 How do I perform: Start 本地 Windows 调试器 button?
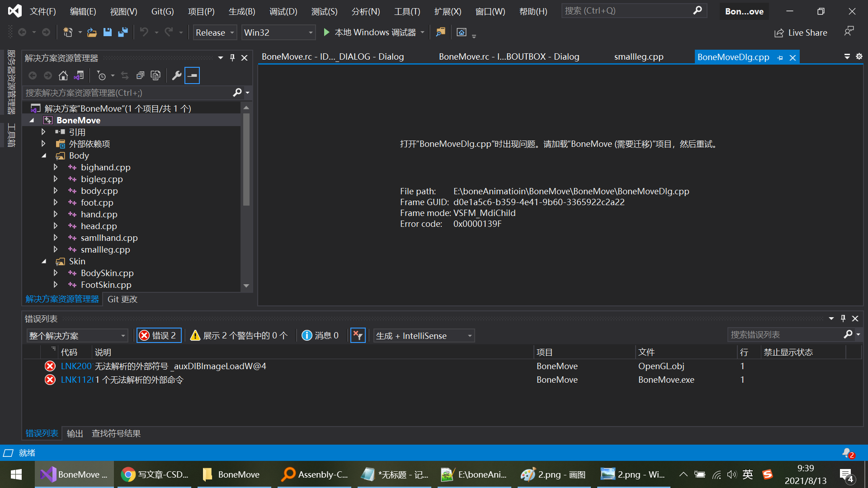370,32
